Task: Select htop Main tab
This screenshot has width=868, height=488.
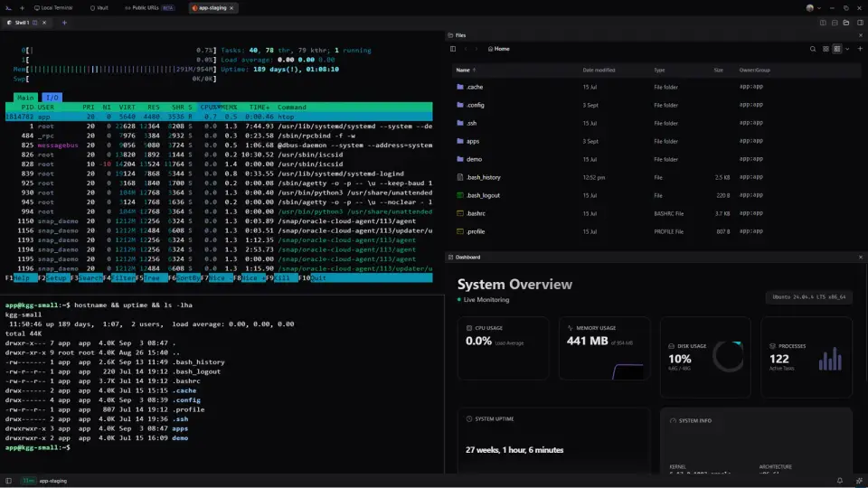Action: coord(25,98)
